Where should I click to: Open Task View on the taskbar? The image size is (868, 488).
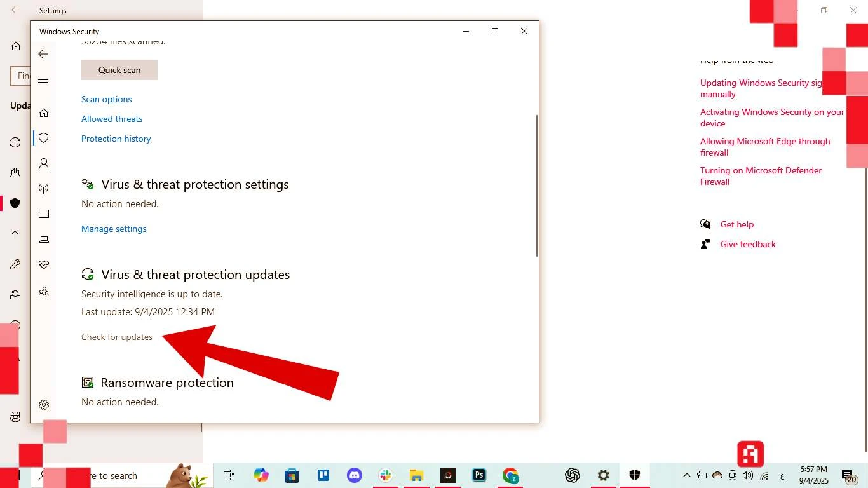(x=229, y=475)
